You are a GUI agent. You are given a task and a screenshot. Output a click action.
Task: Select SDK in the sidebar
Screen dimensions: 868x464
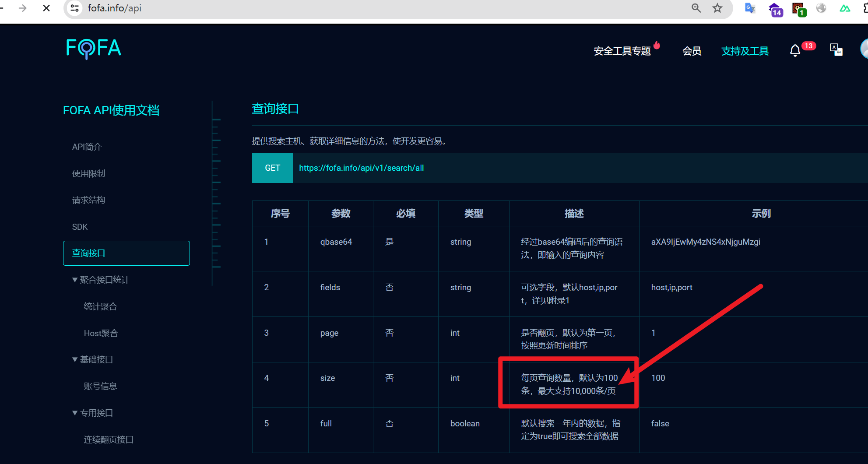pos(79,226)
